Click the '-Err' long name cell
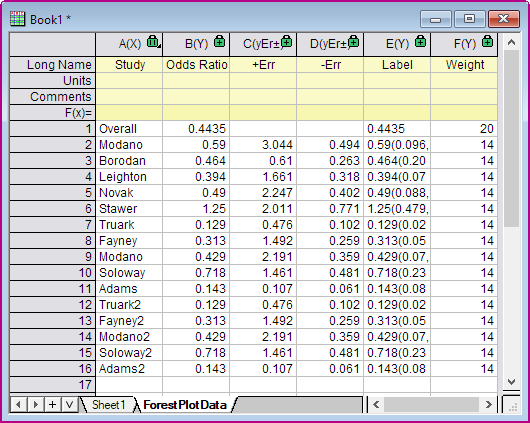 pyautogui.click(x=330, y=65)
